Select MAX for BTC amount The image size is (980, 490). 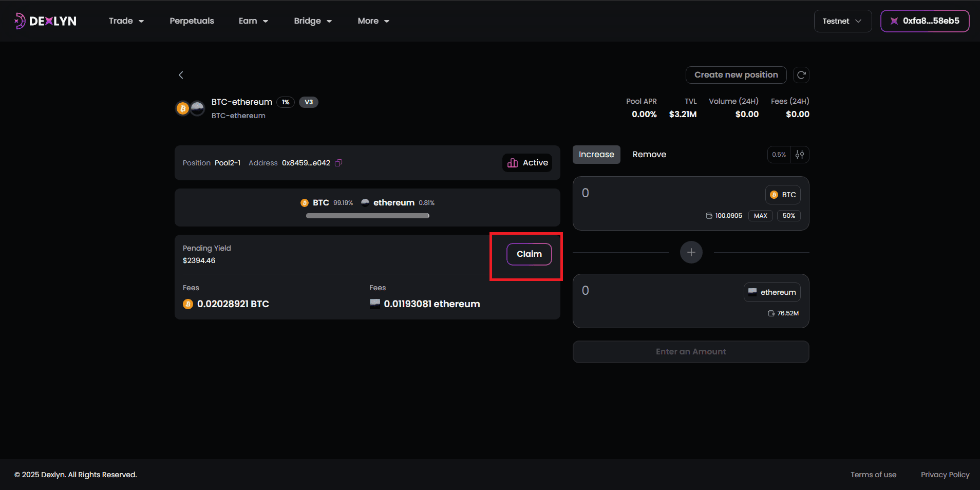[760, 216]
